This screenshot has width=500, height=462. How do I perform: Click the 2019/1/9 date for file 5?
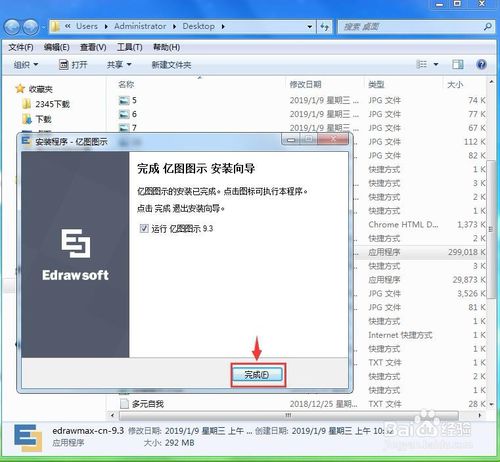(x=324, y=100)
